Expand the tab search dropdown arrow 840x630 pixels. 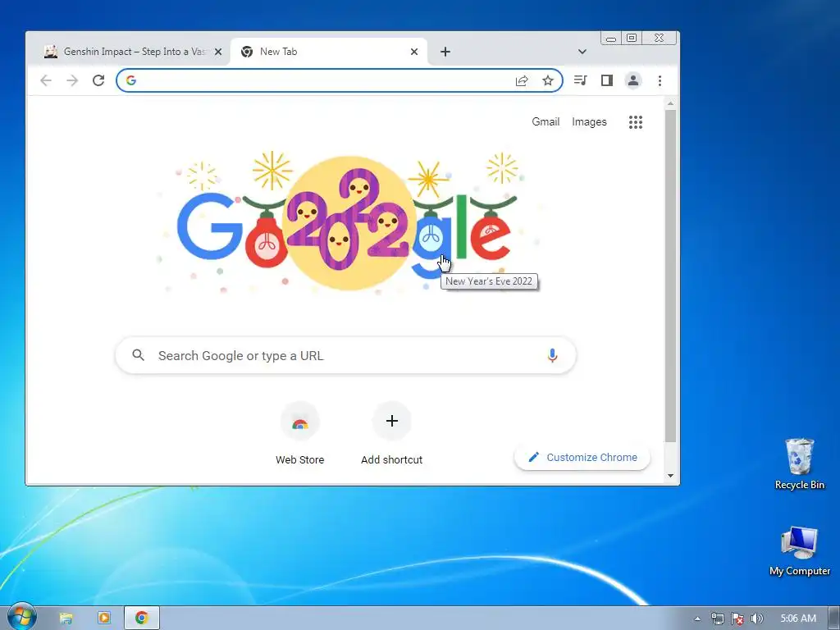tap(582, 52)
